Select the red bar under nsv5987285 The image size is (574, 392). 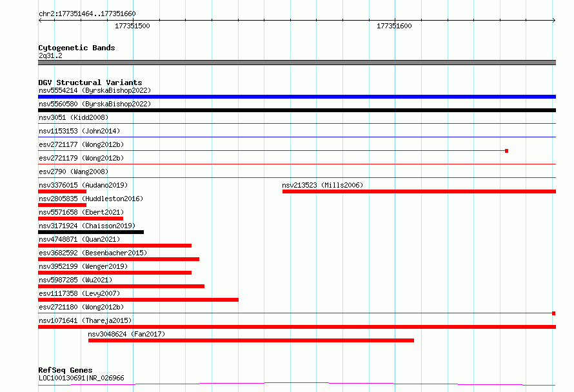tap(121, 286)
